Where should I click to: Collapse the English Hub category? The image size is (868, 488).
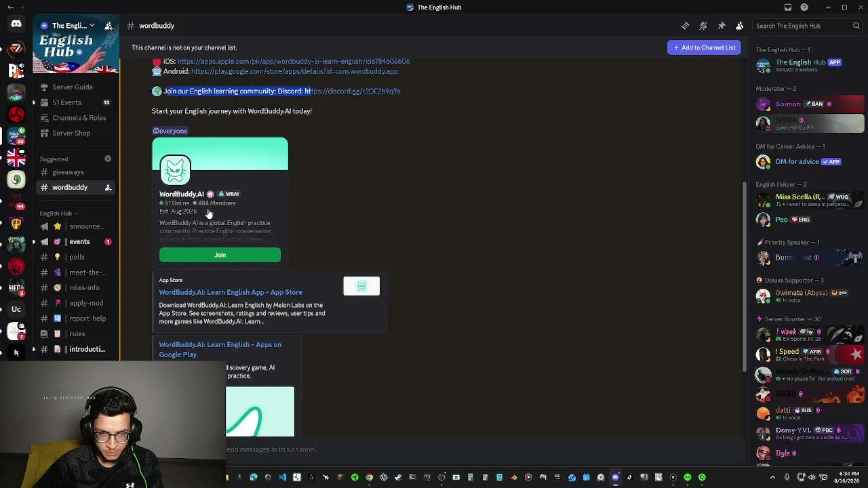[58, 213]
